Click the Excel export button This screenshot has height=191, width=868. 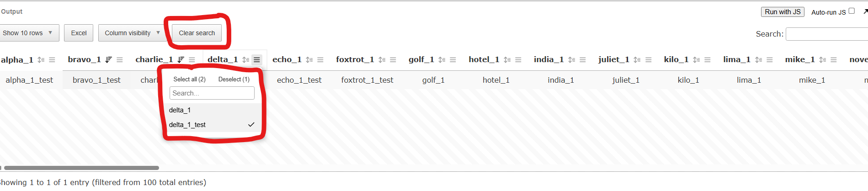pyautogui.click(x=79, y=33)
